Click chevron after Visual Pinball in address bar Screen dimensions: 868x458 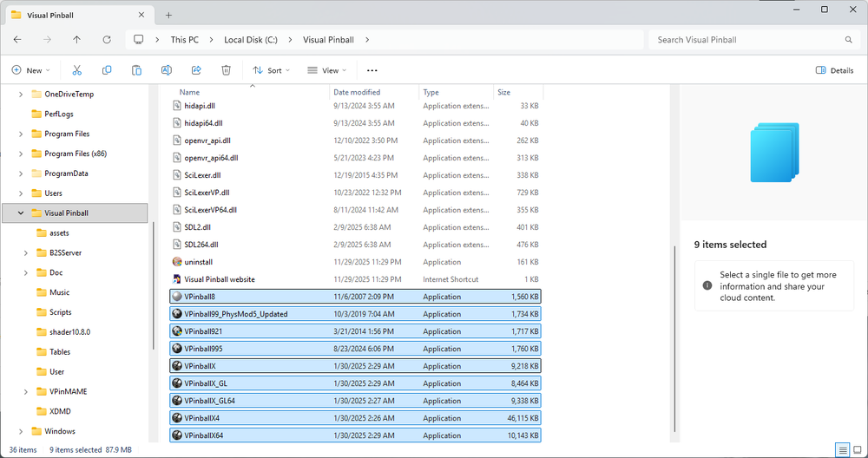pos(367,40)
